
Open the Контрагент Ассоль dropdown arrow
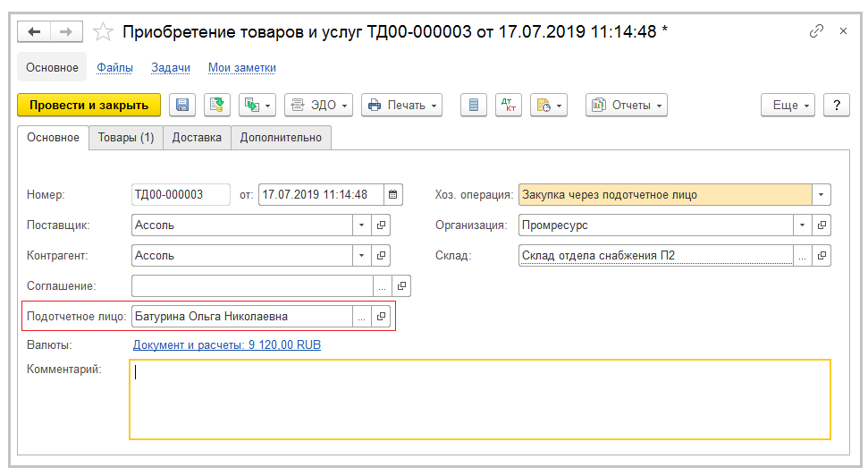pos(361,256)
